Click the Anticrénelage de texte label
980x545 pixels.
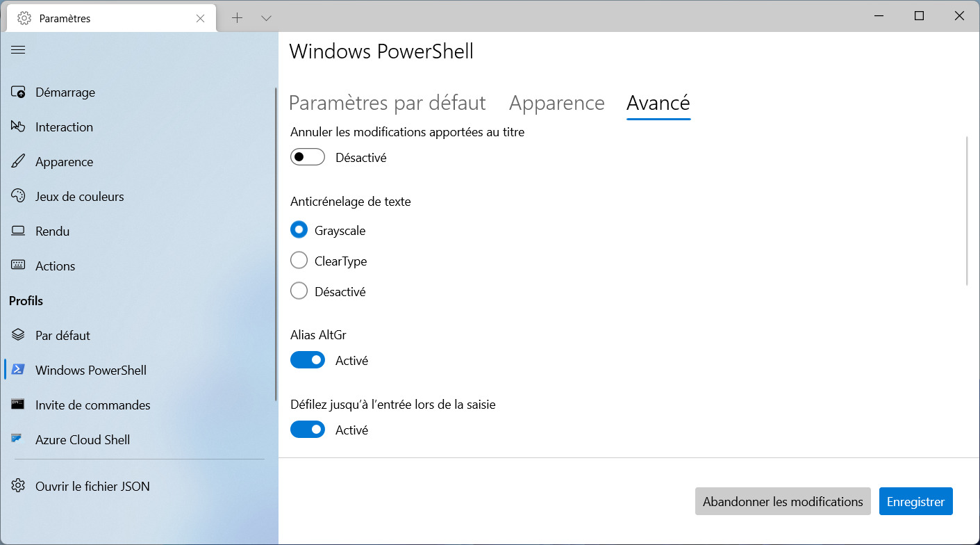click(x=351, y=202)
